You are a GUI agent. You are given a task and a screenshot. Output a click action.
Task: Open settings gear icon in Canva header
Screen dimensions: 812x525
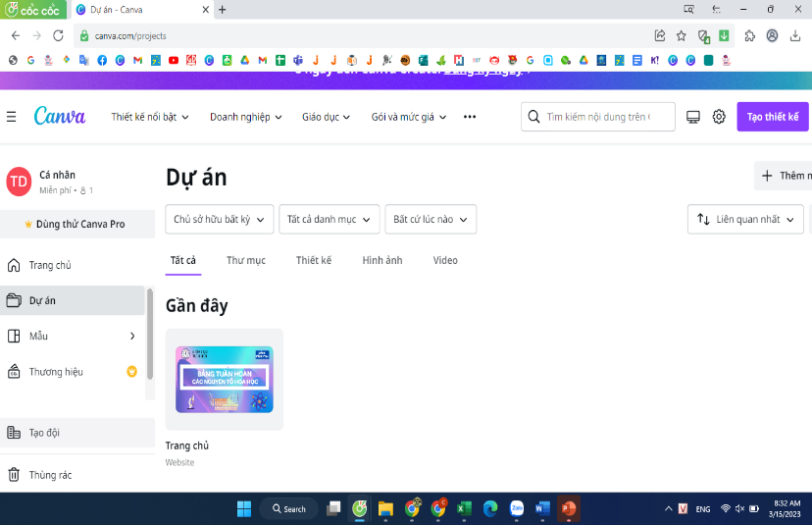[x=719, y=117]
